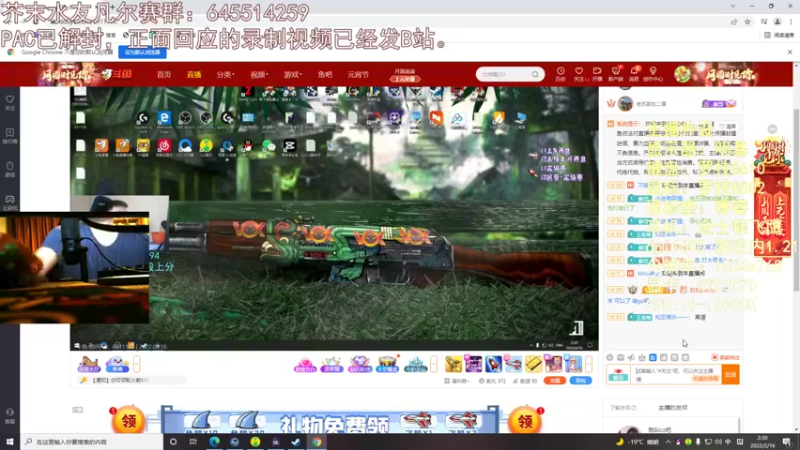Image resolution: width=800 pixels, height=450 pixels.
Task: Select the rocket gift in the gift bar
Action: click(493, 364)
